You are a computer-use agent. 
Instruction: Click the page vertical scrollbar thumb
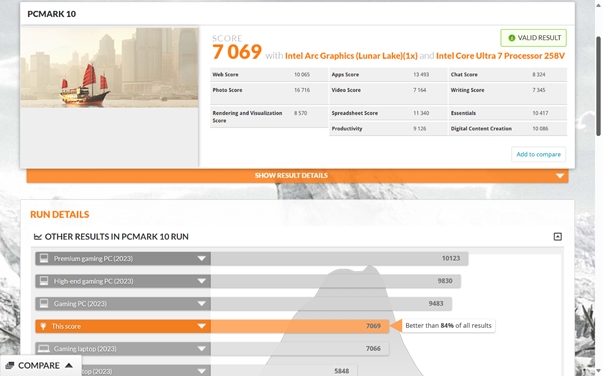[598, 86]
